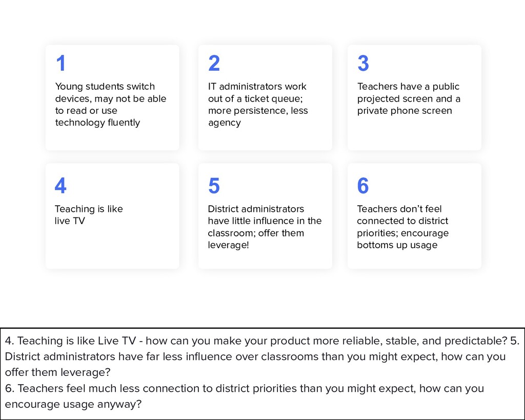Image resolution: width=525 pixels, height=420 pixels.
Task: Click the note line 'encourage usage anyway?'
Action: 73,404
